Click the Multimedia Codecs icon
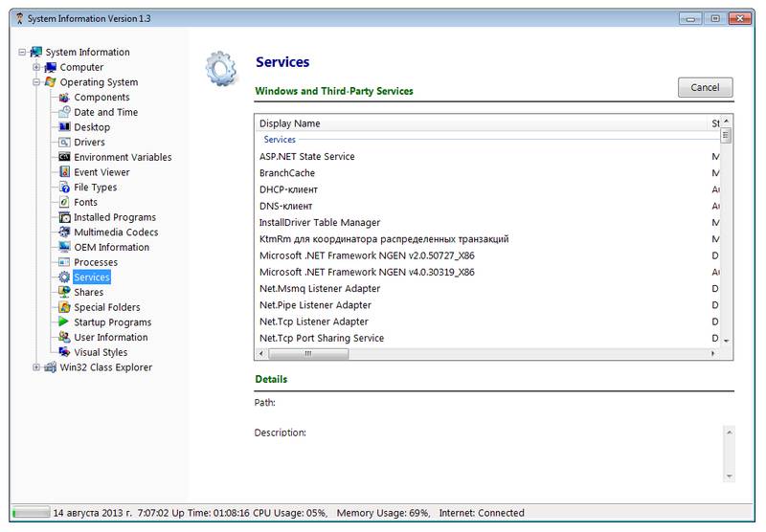 [64, 233]
